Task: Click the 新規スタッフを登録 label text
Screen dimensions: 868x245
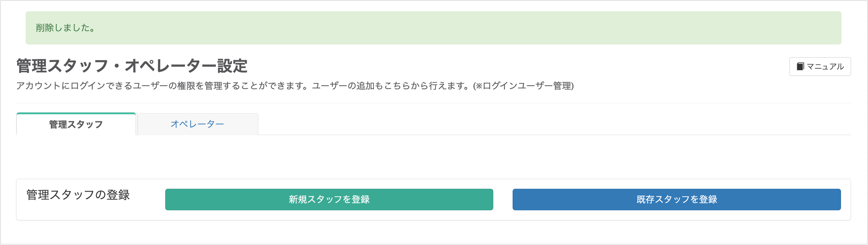Action: [329, 199]
